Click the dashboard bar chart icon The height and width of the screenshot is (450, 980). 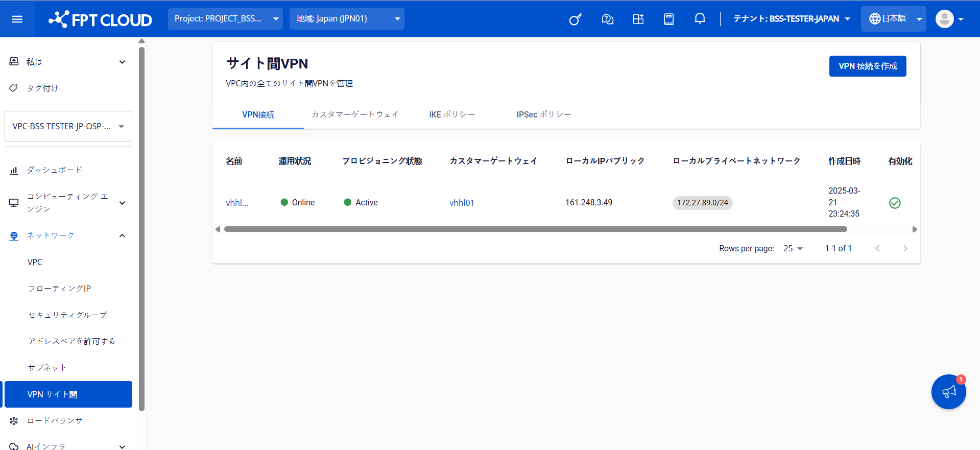click(14, 170)
